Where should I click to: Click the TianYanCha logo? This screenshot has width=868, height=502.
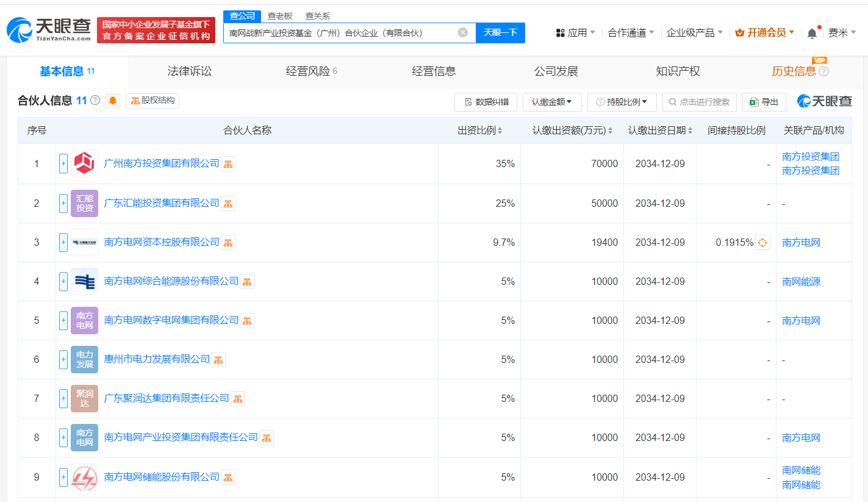[49, 29]
